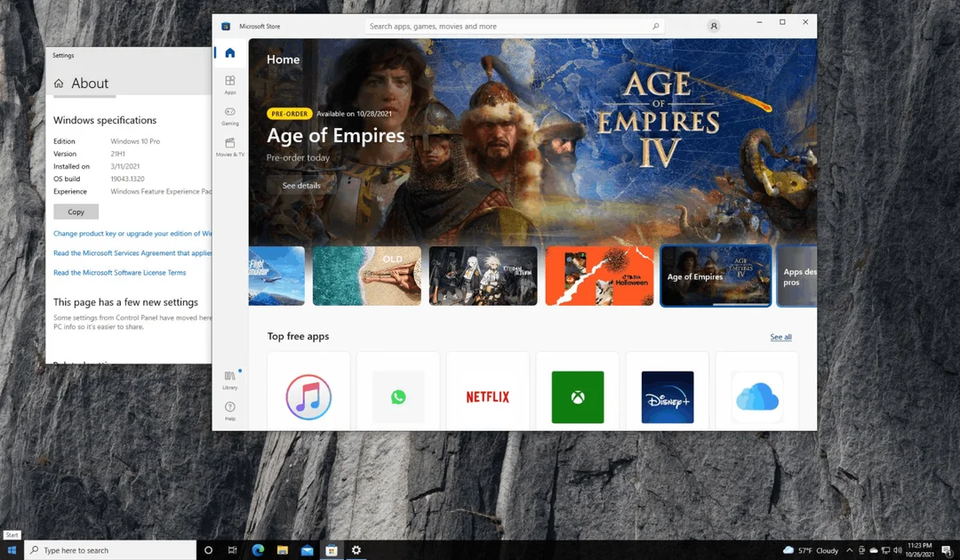Click the taskbar 'Type here to search' box

110,550
